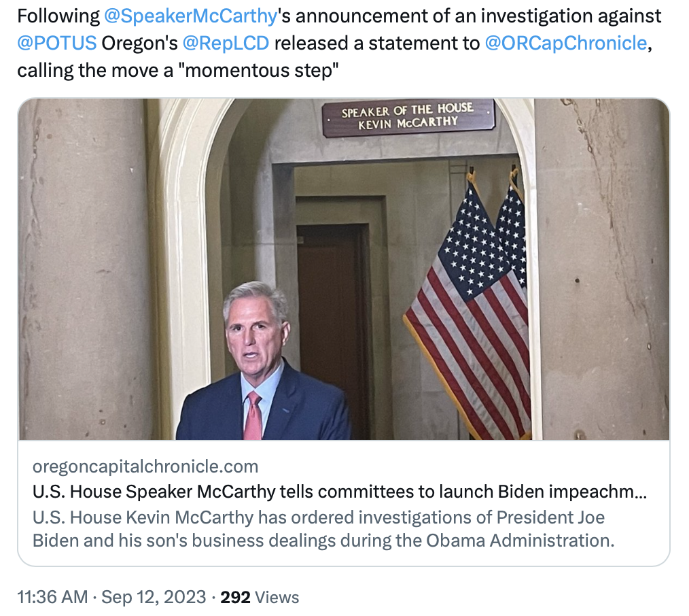This screenshot has height=616, width=689.
Task: Open the @ORCapChronicle mention link
Action: [x=565, y=43]
